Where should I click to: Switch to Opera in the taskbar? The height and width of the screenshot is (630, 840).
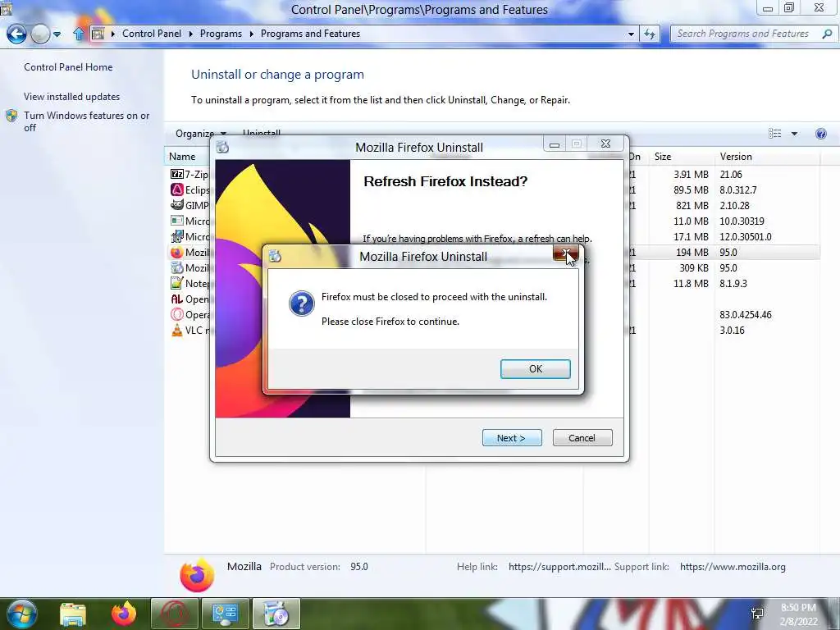pyautogui.click(x=175, y=614)
